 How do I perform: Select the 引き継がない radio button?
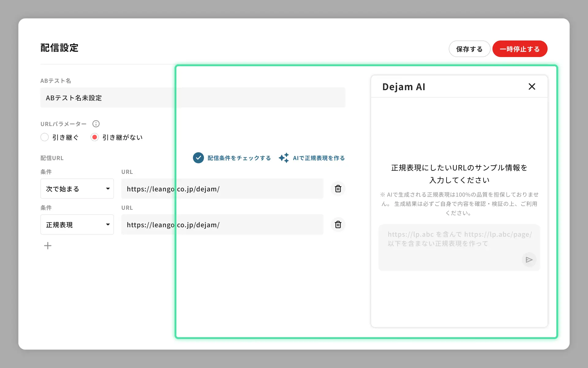[95, 137]
